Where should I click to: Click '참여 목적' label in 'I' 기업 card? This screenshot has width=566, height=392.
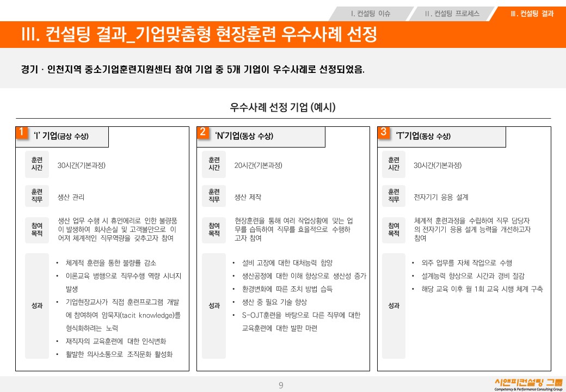click(37, 230)
